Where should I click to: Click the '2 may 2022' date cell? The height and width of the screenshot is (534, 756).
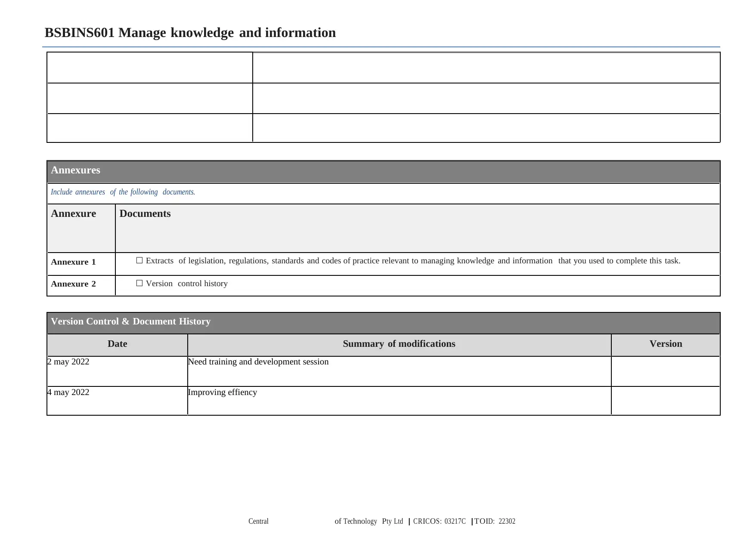pyautogui.click(x=118, y=371)
